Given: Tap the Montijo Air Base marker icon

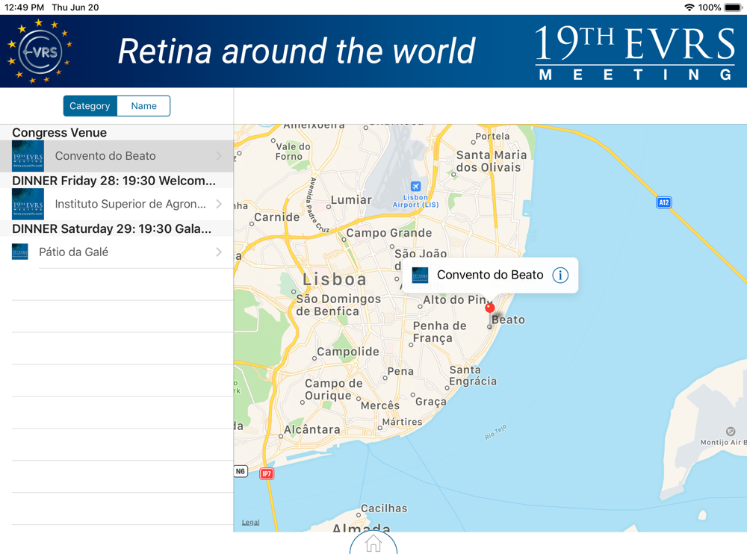Looking at the screenshot, I should (x=731, y=432).
